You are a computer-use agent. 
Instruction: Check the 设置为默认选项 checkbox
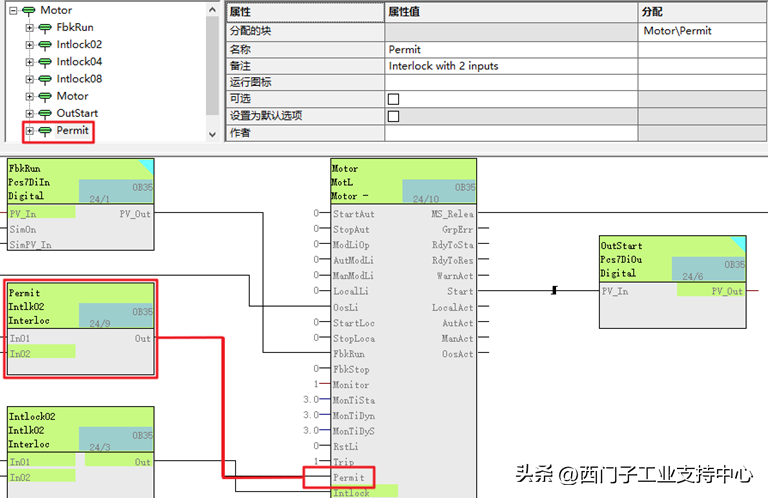pos(393,116)
